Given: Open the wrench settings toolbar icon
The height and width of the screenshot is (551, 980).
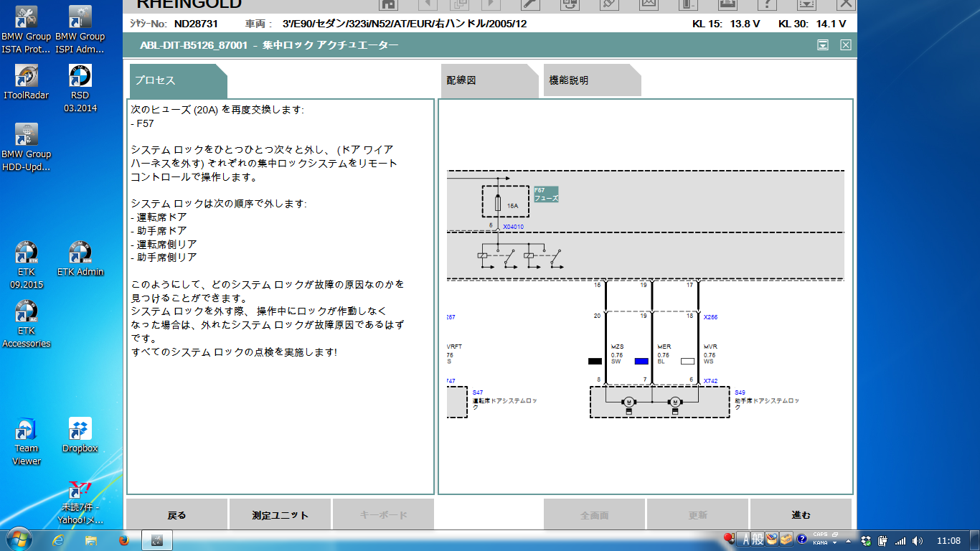Looking at the screenshot, I should click(x=530, y=4).
